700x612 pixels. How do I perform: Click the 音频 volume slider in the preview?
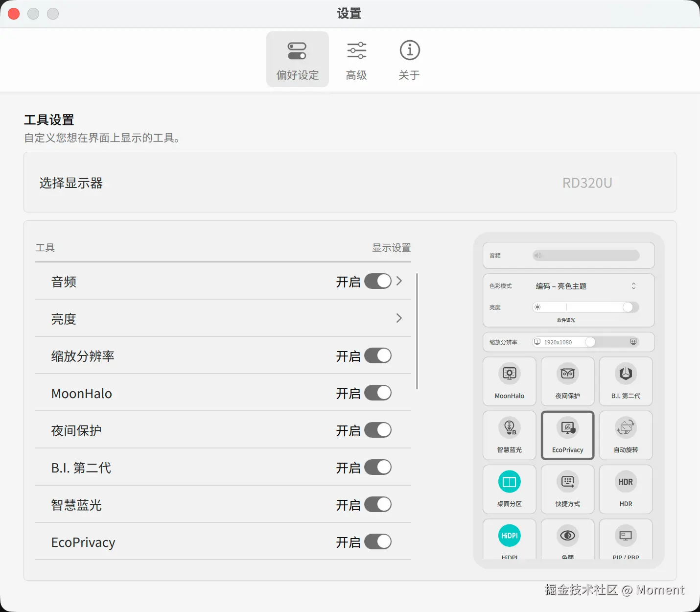coord(586,255)
